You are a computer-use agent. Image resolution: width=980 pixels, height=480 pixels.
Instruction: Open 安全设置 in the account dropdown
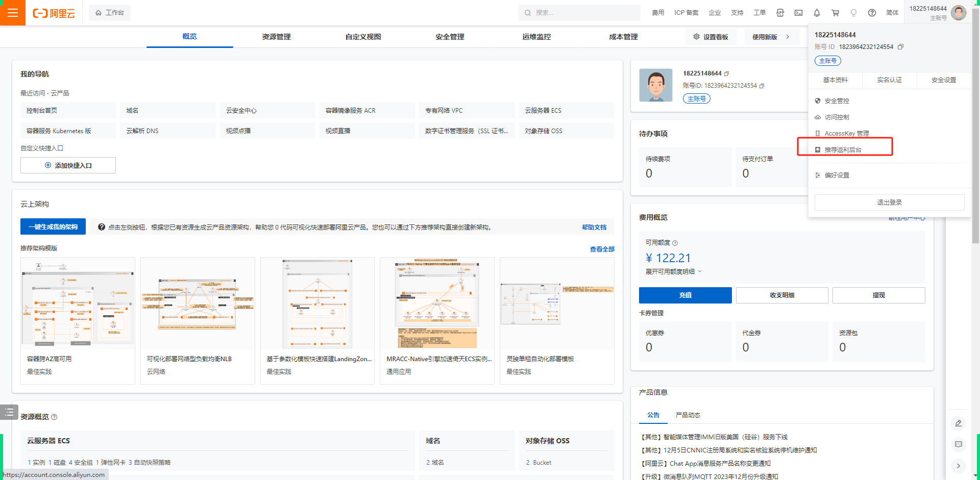(x=944, y=80)
